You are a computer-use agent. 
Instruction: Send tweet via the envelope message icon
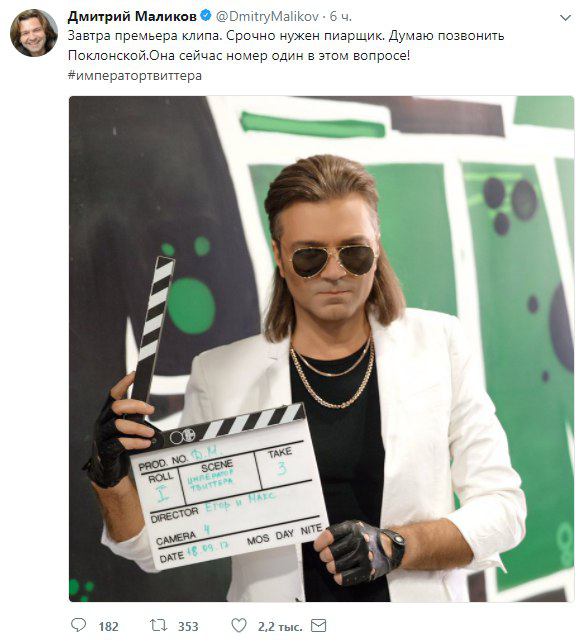click(x=319, y=625)
